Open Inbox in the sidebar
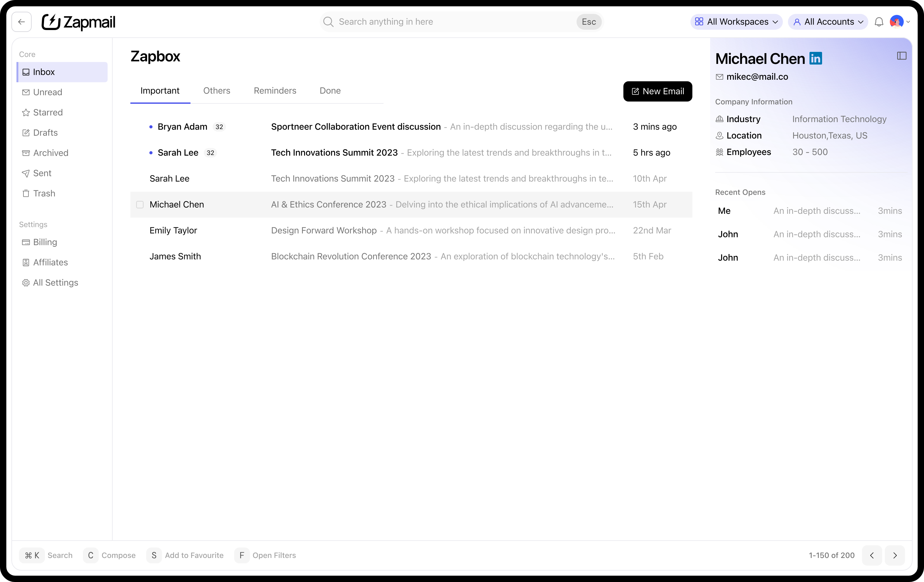The image size is (924, 582). (62, 72)
